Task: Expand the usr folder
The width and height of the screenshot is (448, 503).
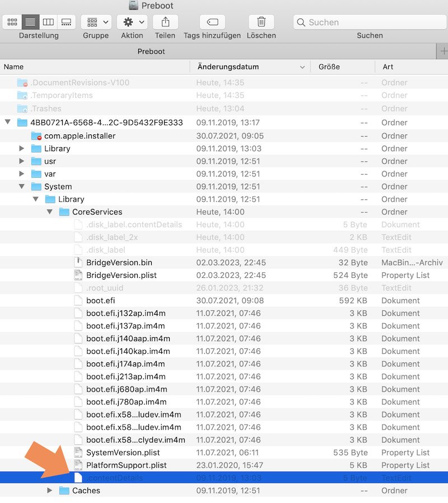Action: (21, 161)
